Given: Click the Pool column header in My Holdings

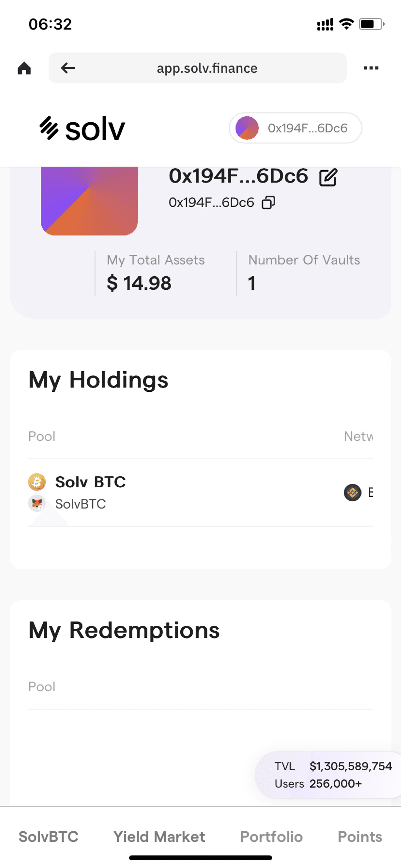Looking at the screenshot, I should (42, 436).
